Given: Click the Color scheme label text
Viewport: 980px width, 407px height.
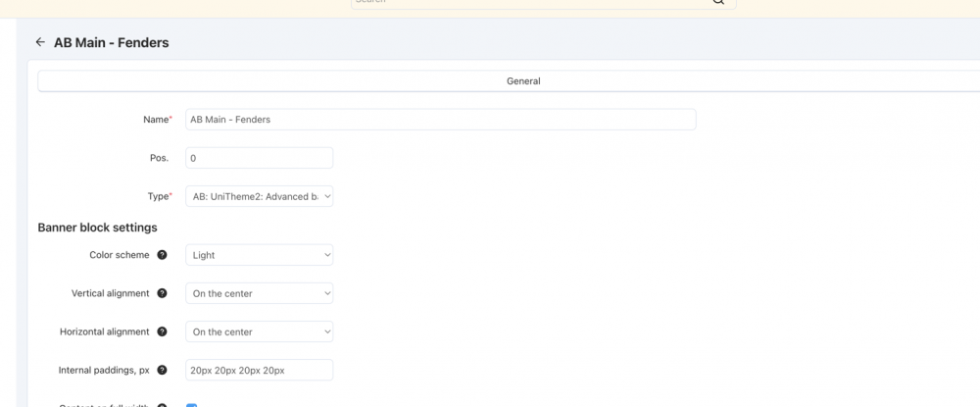Looking at the screenshot, I should click(x=119, y=255).
